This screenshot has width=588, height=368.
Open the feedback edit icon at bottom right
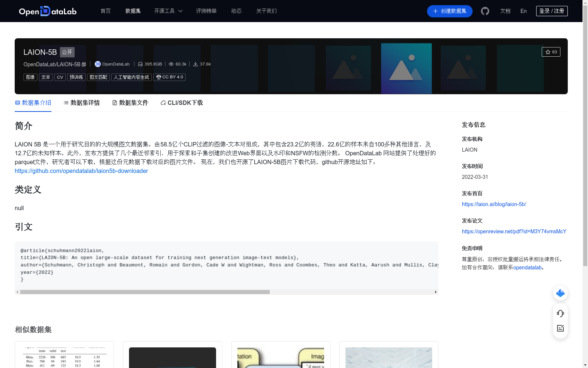[560, 328]
